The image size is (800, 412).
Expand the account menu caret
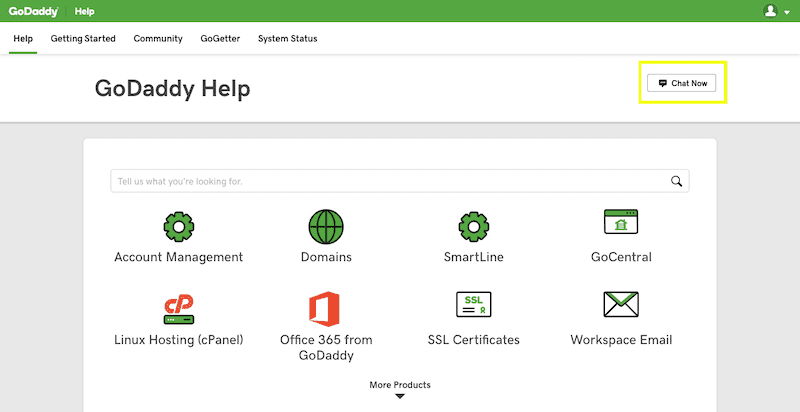point(787,13)
